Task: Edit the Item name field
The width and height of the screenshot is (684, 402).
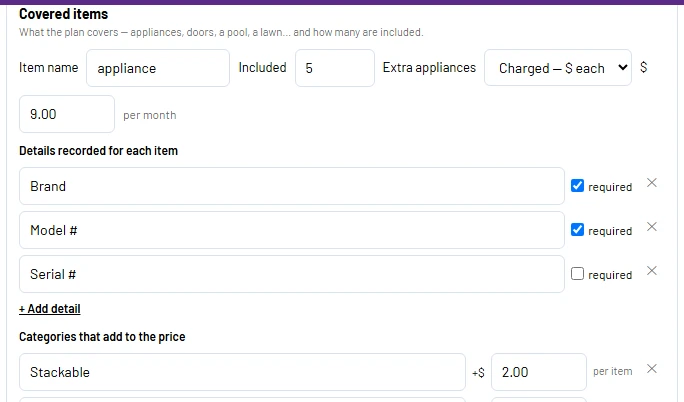Action: click(158, 68)
